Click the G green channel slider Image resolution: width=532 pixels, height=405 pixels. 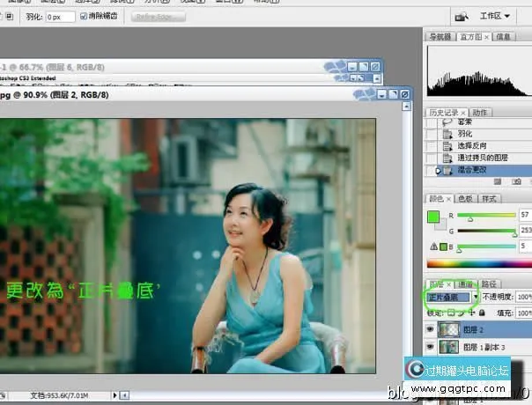click(x=486, y=231)
